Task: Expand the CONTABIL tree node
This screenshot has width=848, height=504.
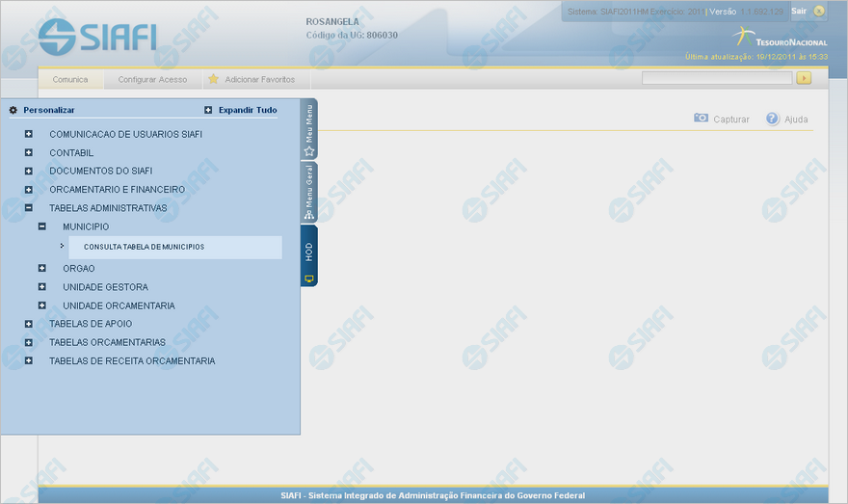Action: (x=29, y=152)
